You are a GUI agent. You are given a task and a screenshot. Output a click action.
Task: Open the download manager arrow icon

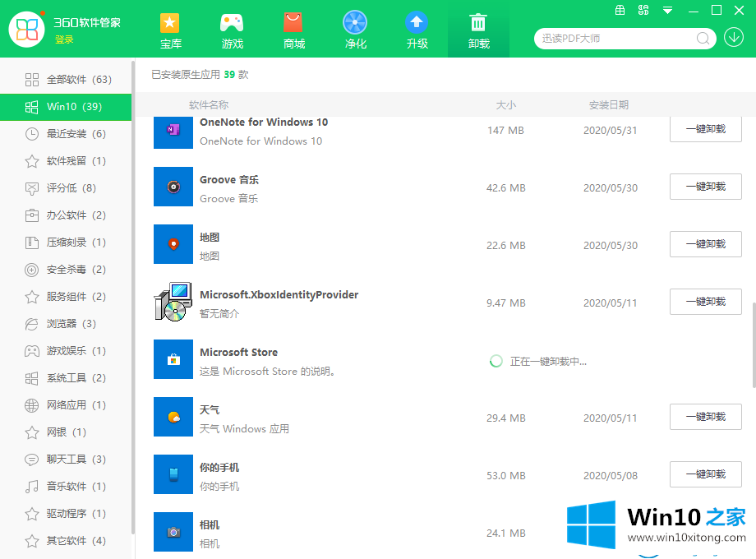734,38
